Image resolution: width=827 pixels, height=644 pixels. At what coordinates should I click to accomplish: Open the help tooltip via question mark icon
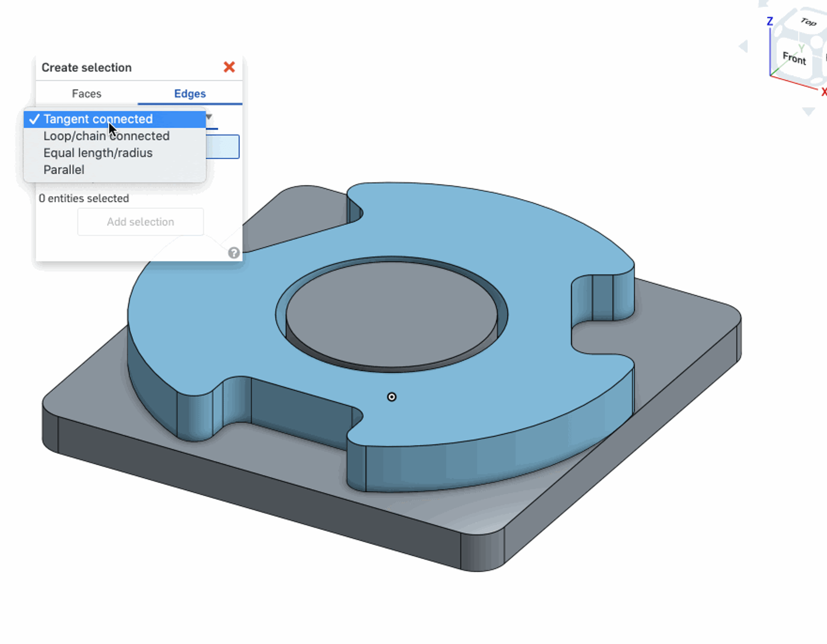234,253
